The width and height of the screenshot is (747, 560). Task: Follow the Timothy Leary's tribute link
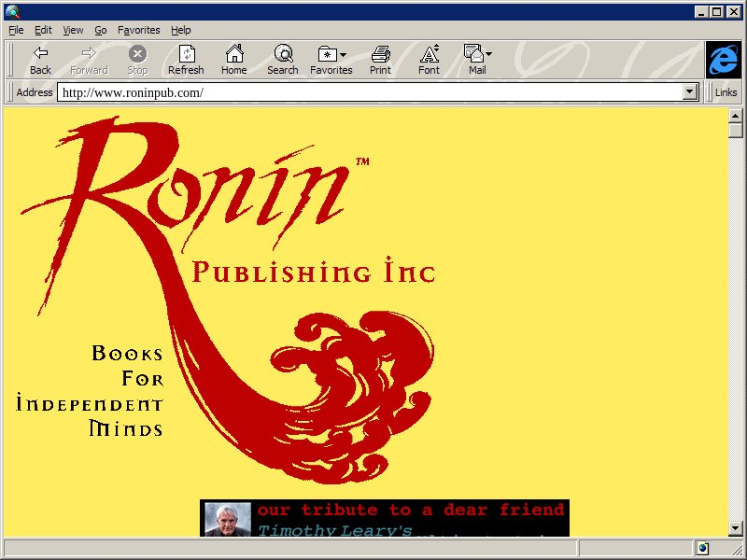click(x=334, y=530)
